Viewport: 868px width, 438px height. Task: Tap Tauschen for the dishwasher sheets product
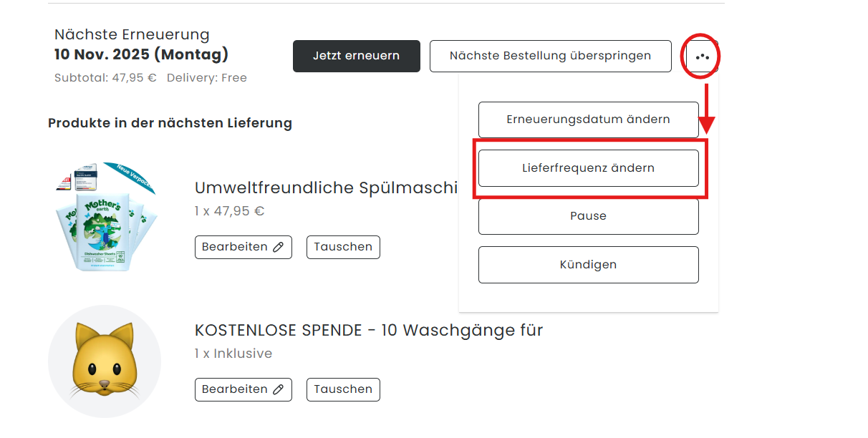[343, 247]
